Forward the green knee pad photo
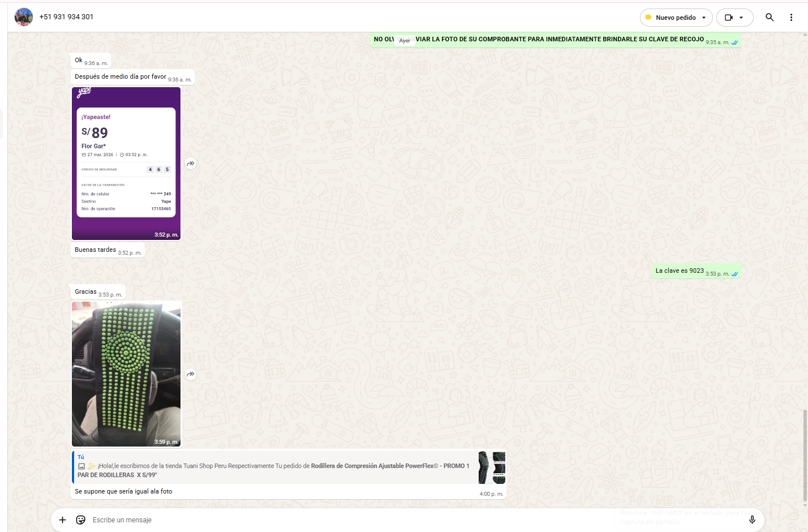Screen dimensions: 808x532 tap(191, 374)
